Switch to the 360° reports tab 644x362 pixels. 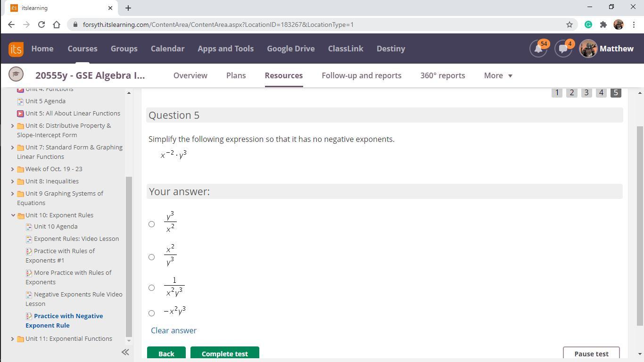click(x=443, y=75)
